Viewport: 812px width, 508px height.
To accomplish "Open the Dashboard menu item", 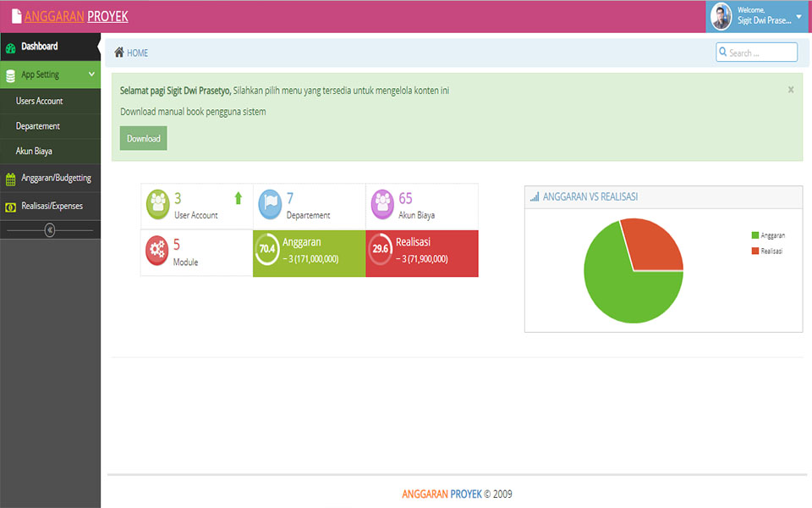I will [40, 47].
